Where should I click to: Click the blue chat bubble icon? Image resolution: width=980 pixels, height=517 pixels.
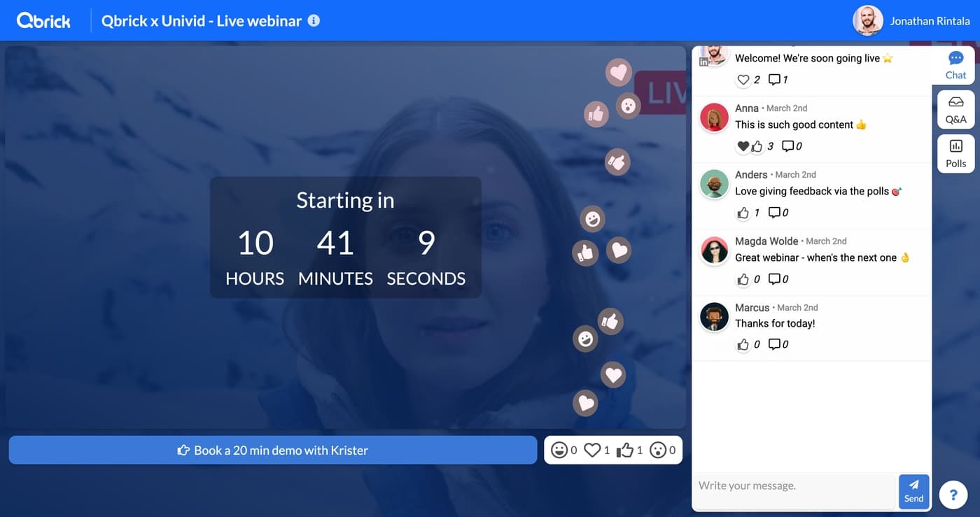[x=955, y=57]
